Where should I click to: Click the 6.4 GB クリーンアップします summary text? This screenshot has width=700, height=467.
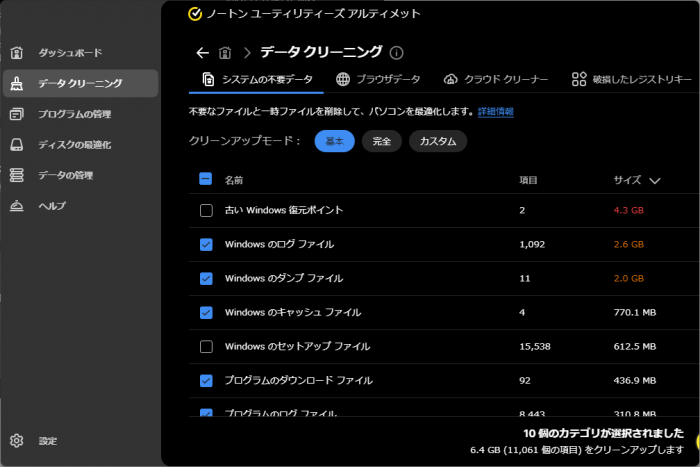point(577,450)
